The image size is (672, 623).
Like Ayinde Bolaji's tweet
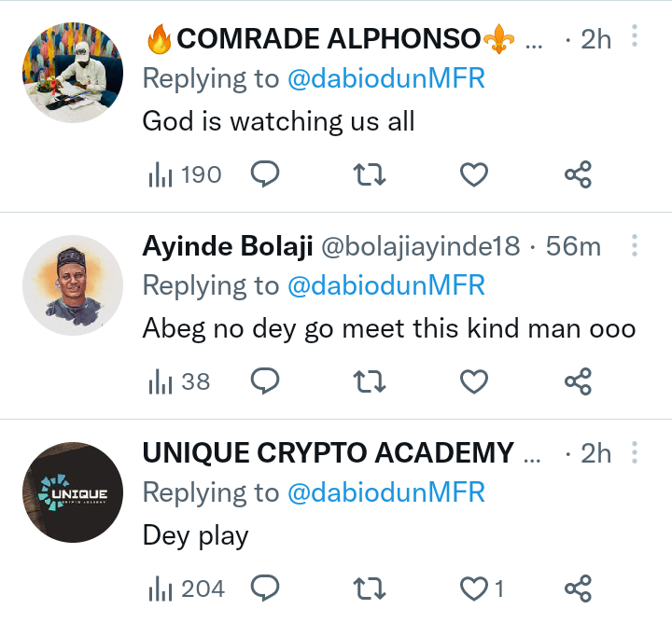coord(475,381)
